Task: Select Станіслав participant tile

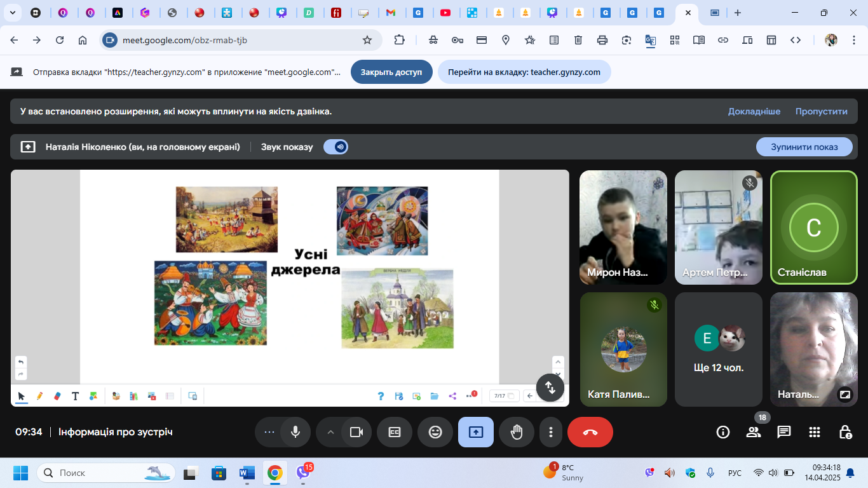Action: [814, 227]
